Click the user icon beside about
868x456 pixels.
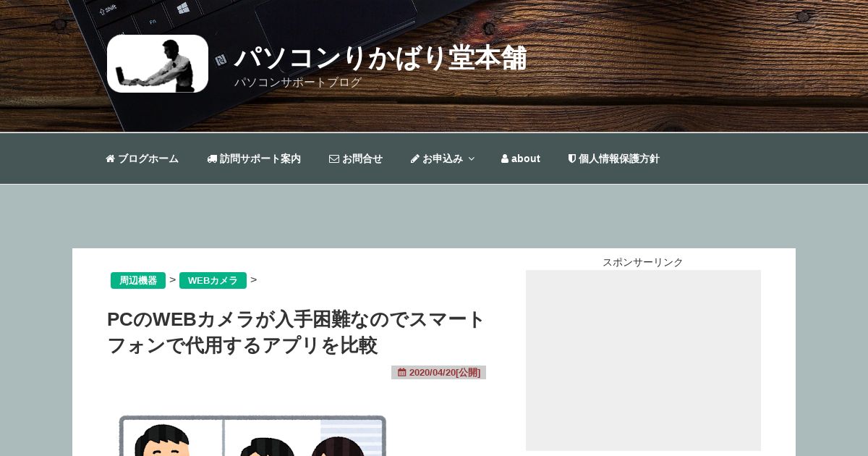pyautogui.click(x=505, y=159)
